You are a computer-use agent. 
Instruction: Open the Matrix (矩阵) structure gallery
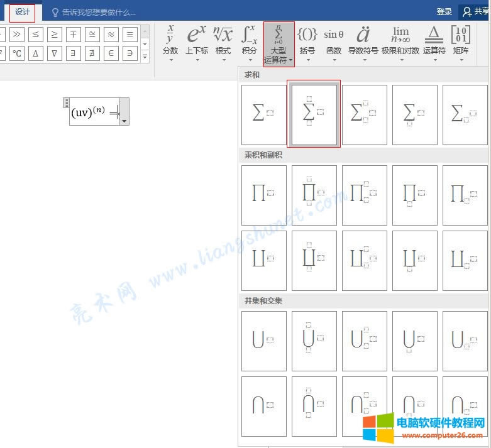point(461,41)
